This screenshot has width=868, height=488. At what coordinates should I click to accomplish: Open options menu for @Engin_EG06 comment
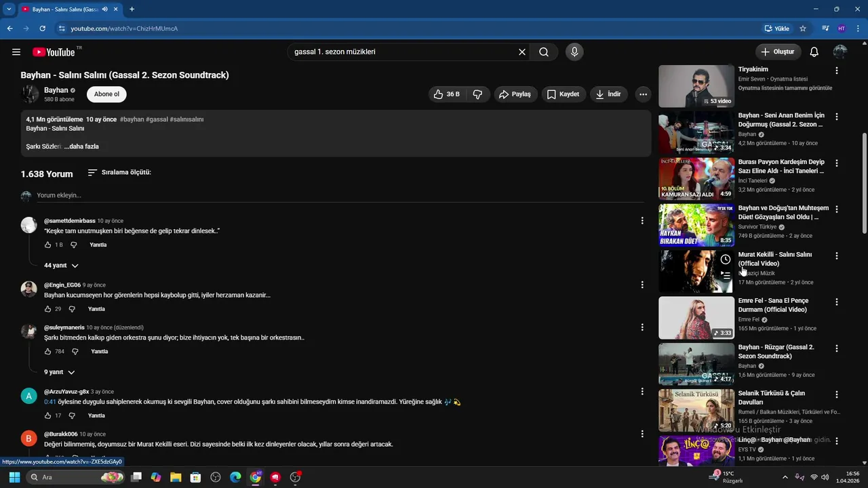pos(642,285)
